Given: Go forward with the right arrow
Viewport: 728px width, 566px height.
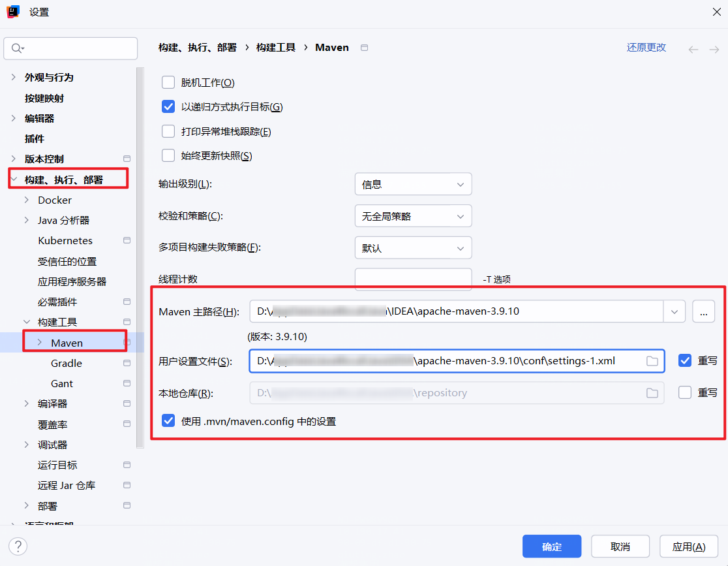Looking at the screenshot, I should click(714, 49).
